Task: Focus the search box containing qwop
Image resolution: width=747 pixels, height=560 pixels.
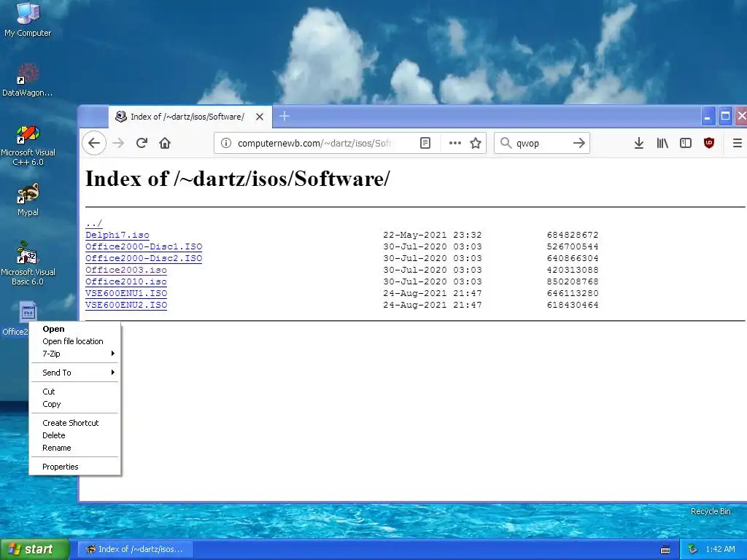Action: coord(541,143)
